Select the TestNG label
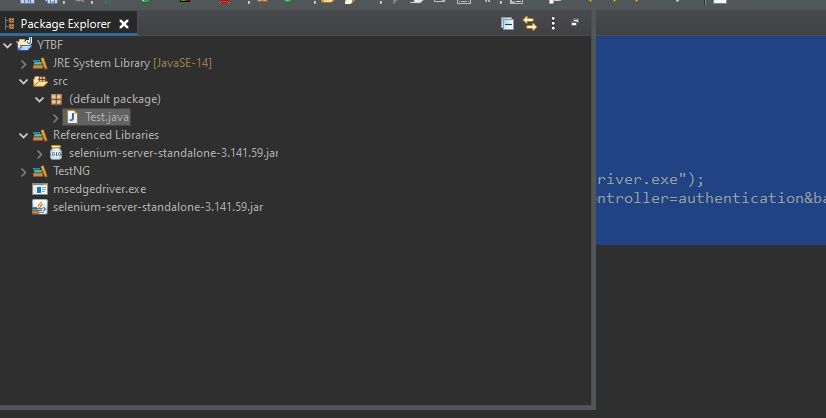Viewport: 826px width, 418px height. point(71,171)
